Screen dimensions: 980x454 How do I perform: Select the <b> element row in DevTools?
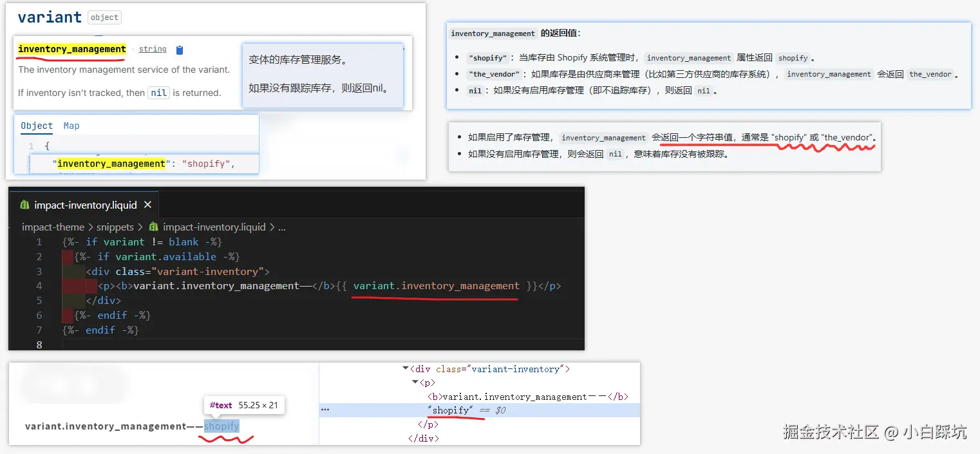pos(527,397)
